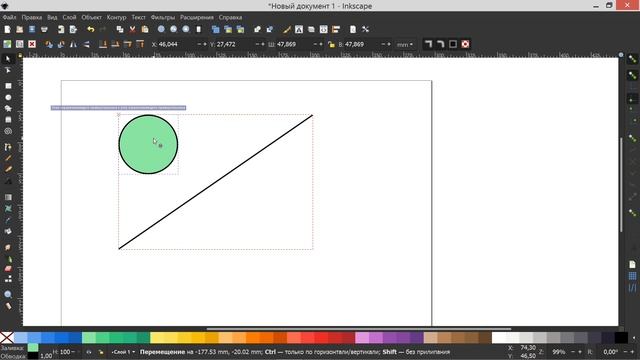Pick the black palette swatch
The height and width of the screenshot is (360, 640).
click(x=621, y=338)
